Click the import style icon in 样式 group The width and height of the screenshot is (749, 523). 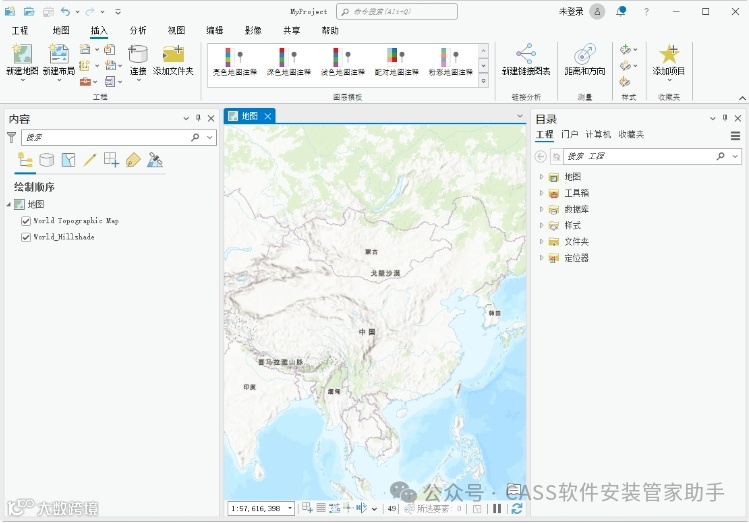point(625,82)
